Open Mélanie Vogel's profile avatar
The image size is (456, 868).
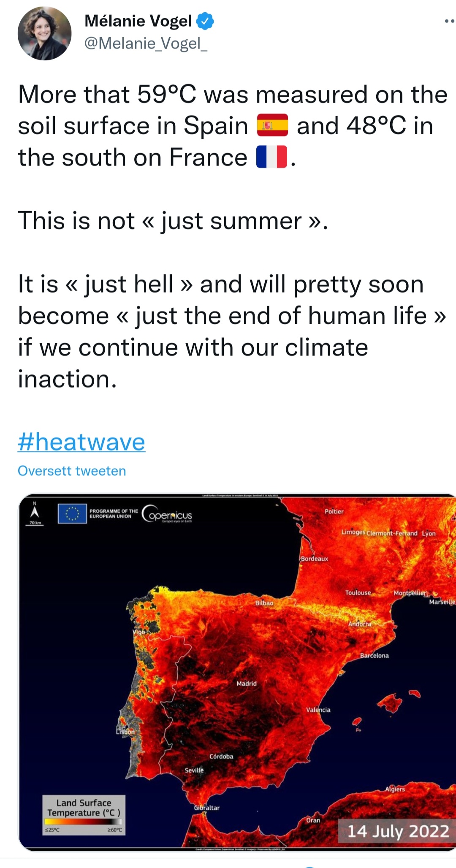(44, 33)
